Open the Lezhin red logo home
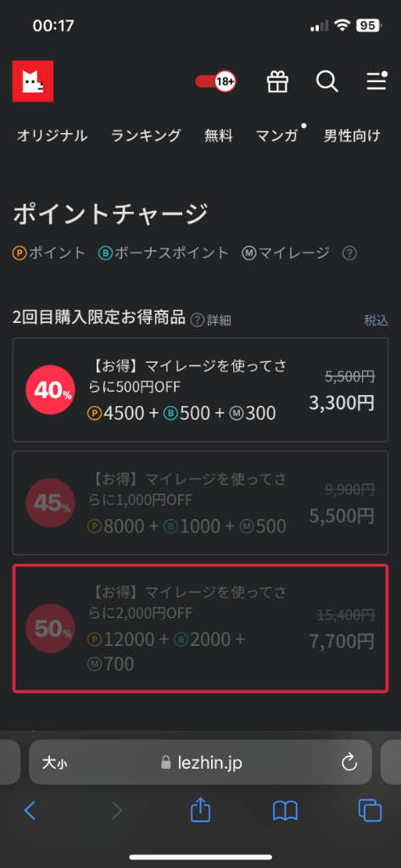Screen dimensions: 401x868 click(x=33, y=81)
